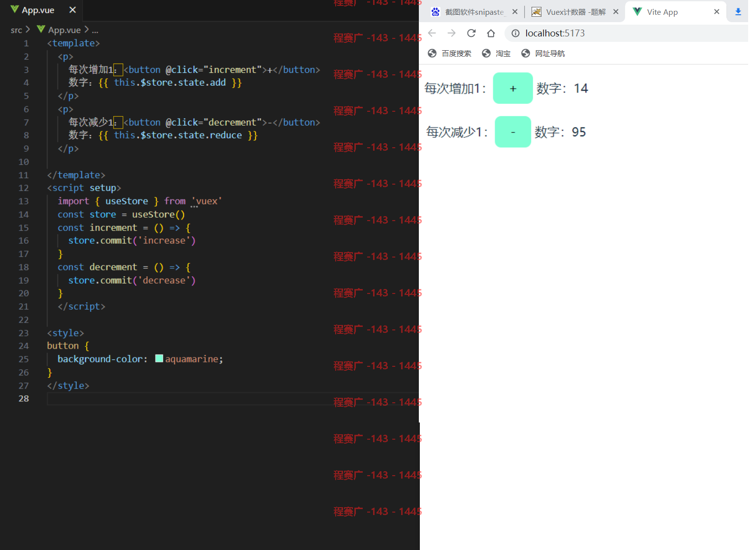Click the App.vue breadcrumb segment
This screenshot has height=550, width=756.
click(x=59, y=30)
